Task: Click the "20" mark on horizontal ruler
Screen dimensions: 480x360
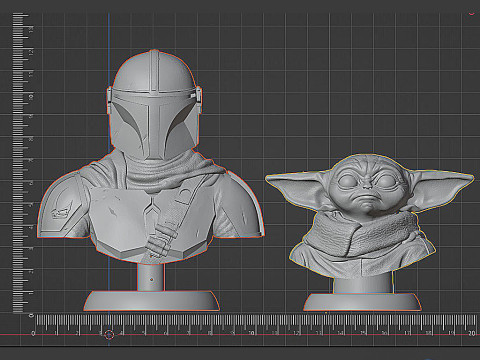Action: point(471,333)
